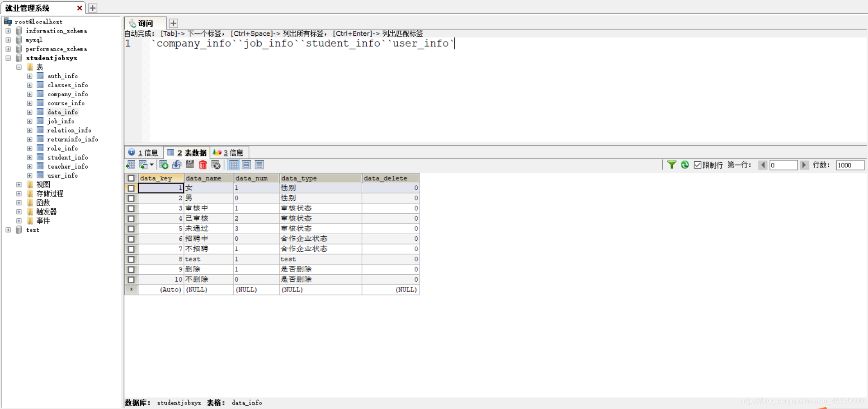Click the export table data icon
This screenshot has height=409, width=868.
point(131,165)
